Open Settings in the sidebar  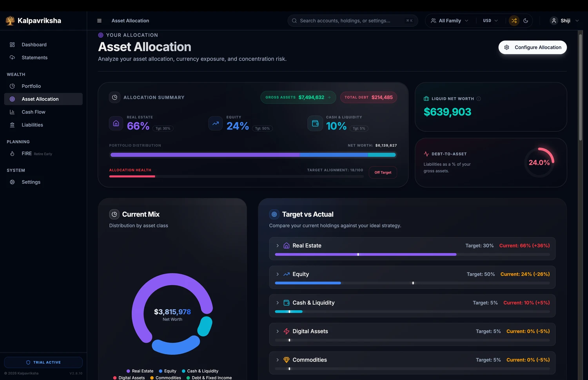[x=44, y=182]
